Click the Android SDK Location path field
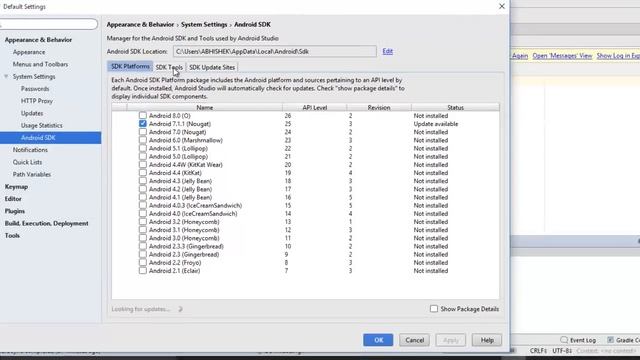This screenshot has width=640, height=360. (x=275, y=51)
